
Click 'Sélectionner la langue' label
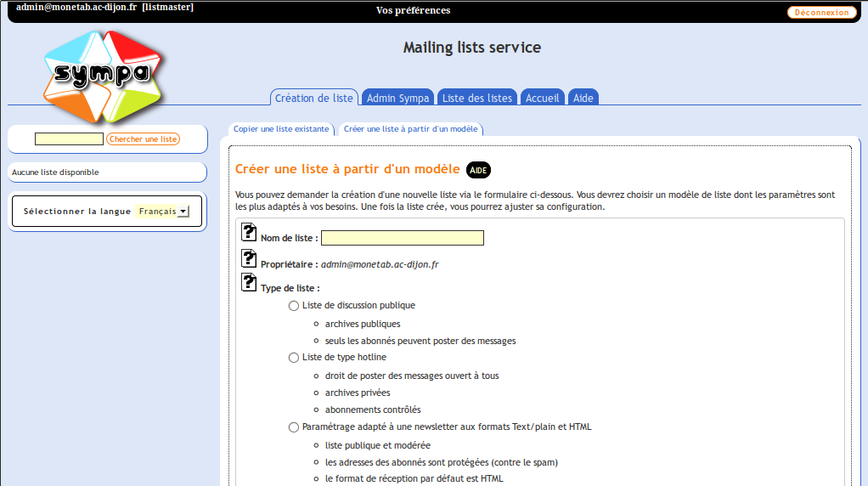point(77,212)
